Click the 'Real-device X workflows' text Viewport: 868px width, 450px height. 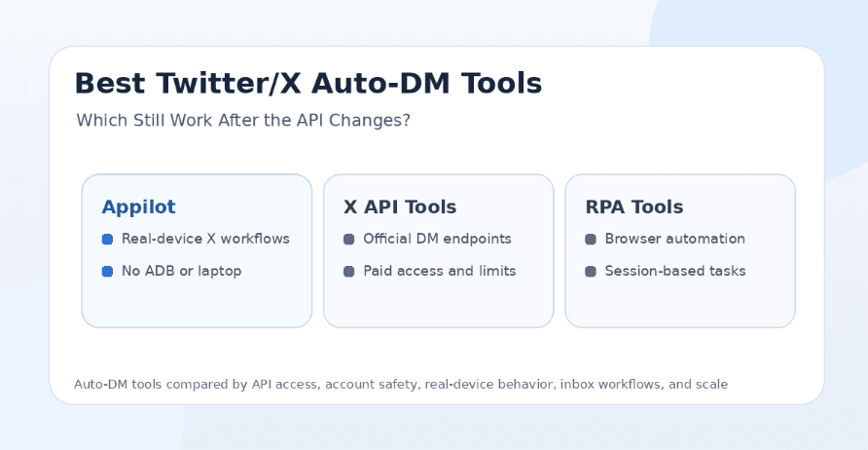(205, 239)
